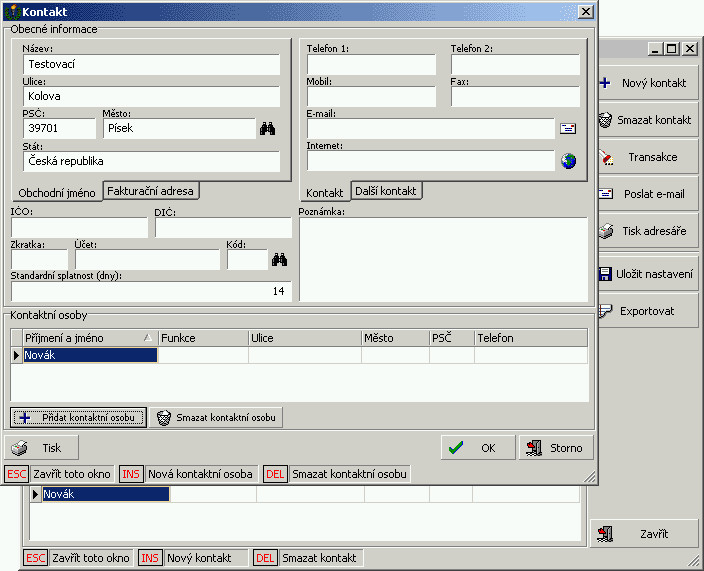Viewport: 704px width, 571px height.
Task: Click ESC Zavřít toto okno in Kontakt dialog
Action: click(58, 474)
